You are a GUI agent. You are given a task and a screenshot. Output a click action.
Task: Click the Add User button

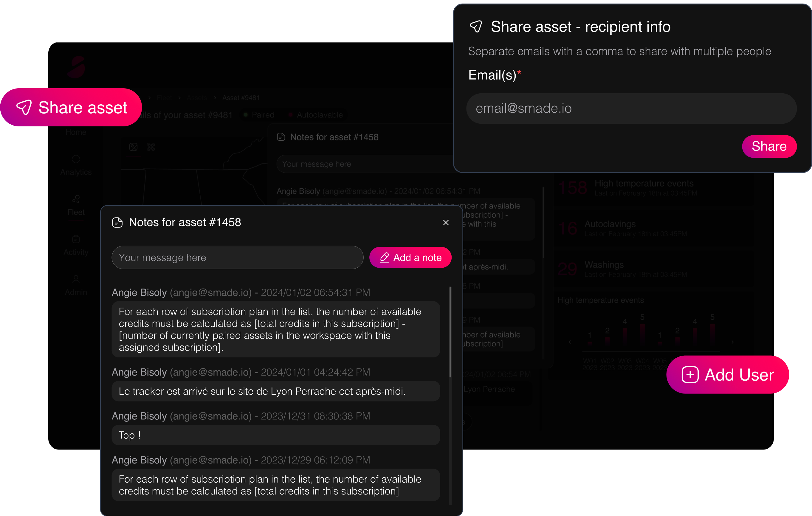[727, 374]
